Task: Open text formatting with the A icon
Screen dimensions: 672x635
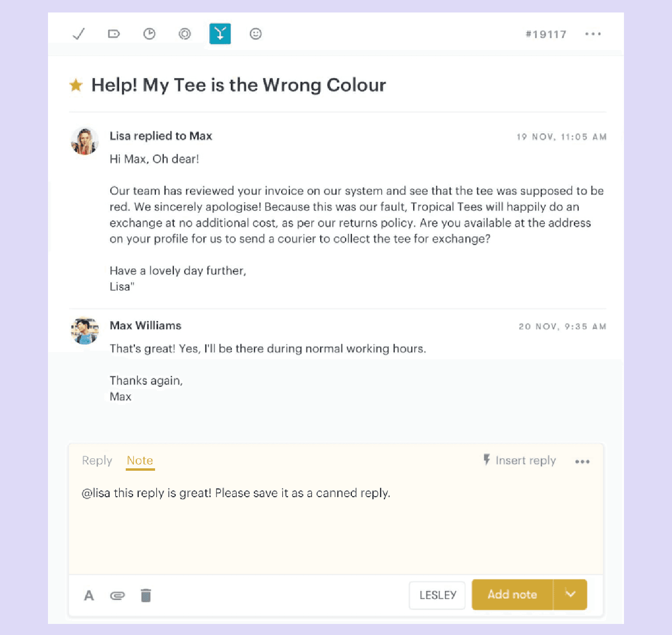Action: tap(89, 595)
